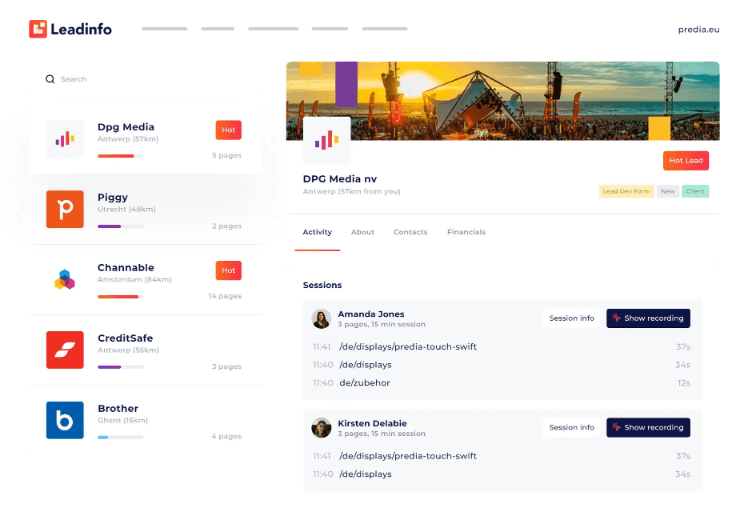Image resolution: width=741 pixels, height=518 pixels.
Task: Click Session info for Kirsten Delabie
Action: (571, 427)
